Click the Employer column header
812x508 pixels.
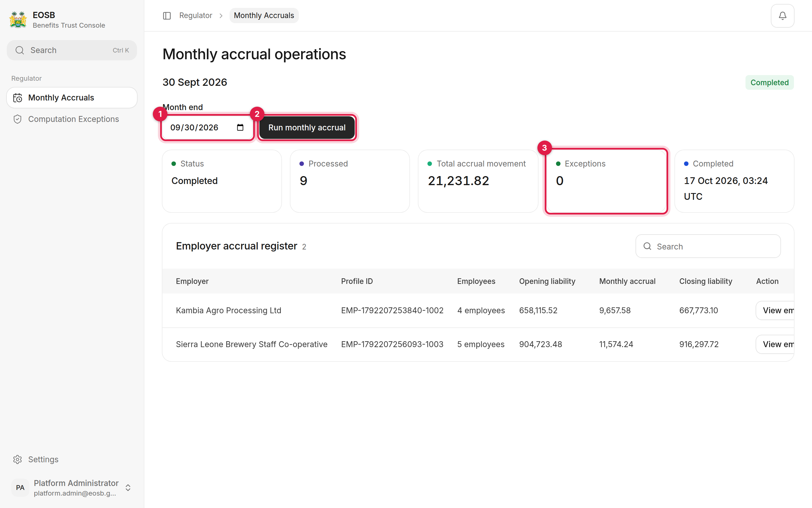pos(192,281)
